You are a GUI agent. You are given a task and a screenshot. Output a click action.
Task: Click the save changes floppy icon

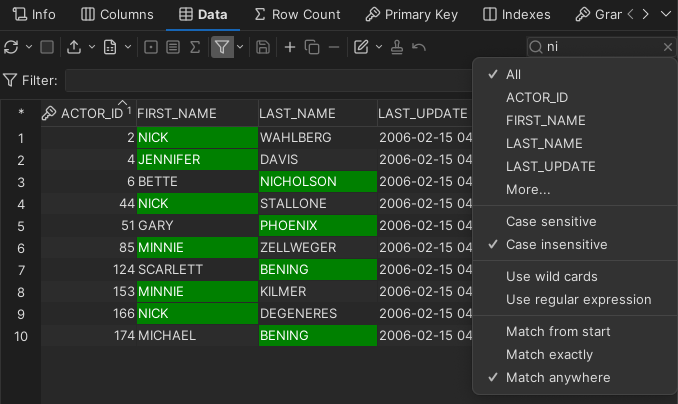[263, 47]
